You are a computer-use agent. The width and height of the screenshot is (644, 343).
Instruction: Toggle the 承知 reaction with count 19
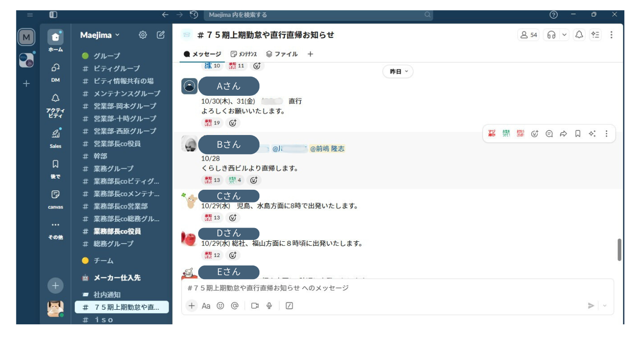click(213, 123)
